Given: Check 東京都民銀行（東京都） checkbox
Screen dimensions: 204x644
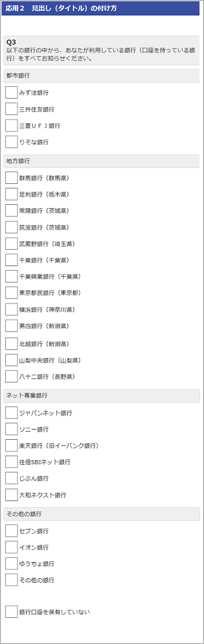Looking at the screenshot, I should click(11, 293).
